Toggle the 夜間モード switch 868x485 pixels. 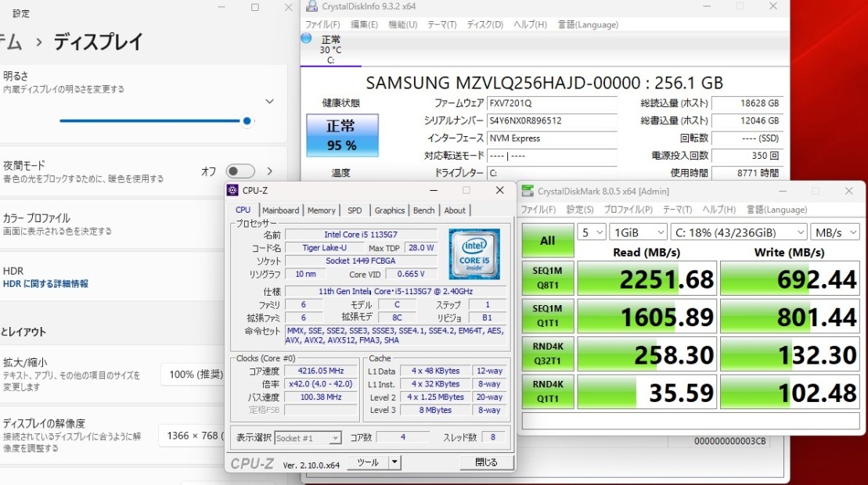point(240,171)
